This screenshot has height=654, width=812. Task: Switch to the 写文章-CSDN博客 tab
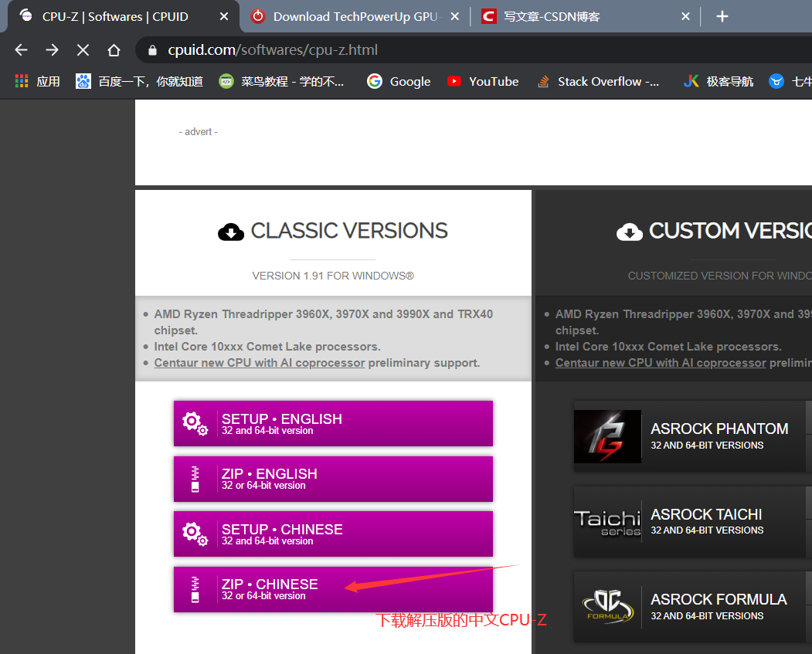(x=585, y=16)
